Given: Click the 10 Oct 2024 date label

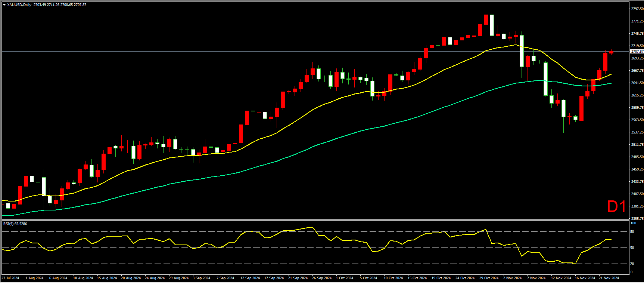Looking at the screenshot, I should tap(393, 278).
